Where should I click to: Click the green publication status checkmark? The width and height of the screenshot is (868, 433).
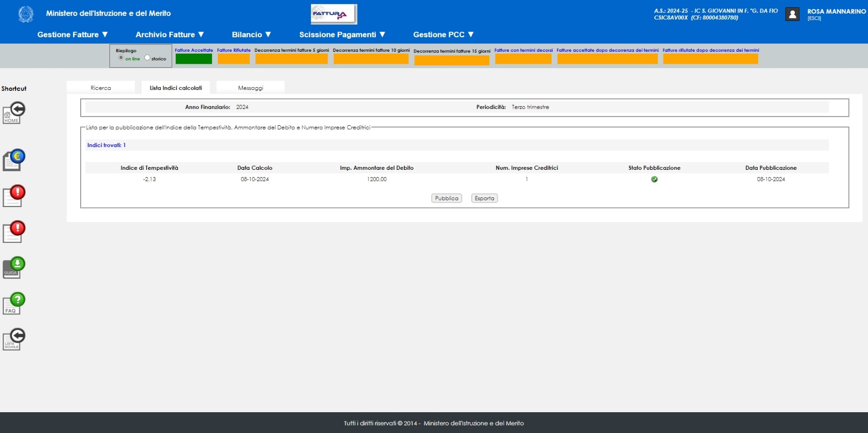coord(654,179)
